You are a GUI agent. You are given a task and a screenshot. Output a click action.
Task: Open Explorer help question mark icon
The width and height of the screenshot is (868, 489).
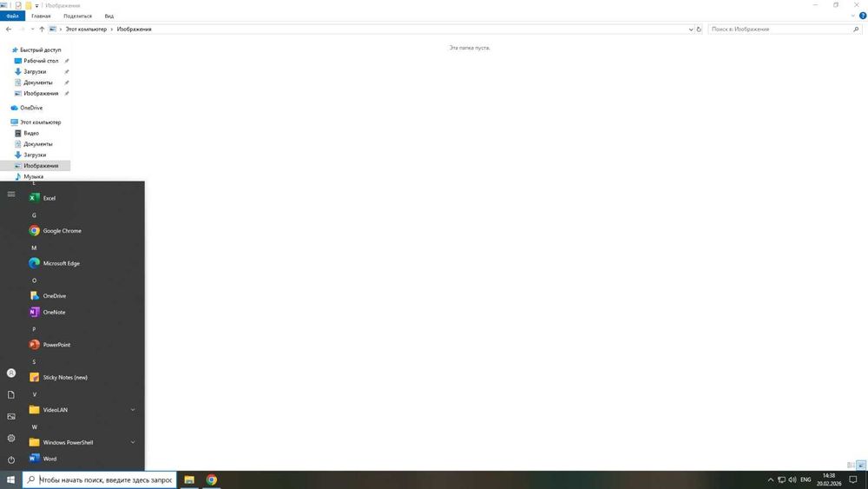tap(863, 16)
